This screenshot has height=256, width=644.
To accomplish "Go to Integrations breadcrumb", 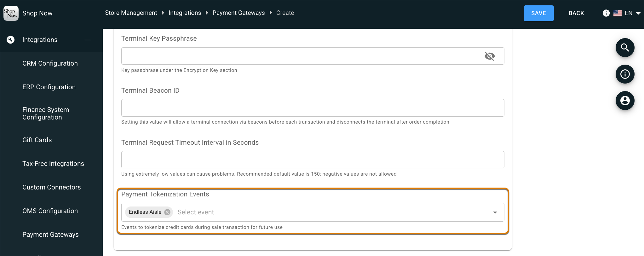I will (185, 13).
